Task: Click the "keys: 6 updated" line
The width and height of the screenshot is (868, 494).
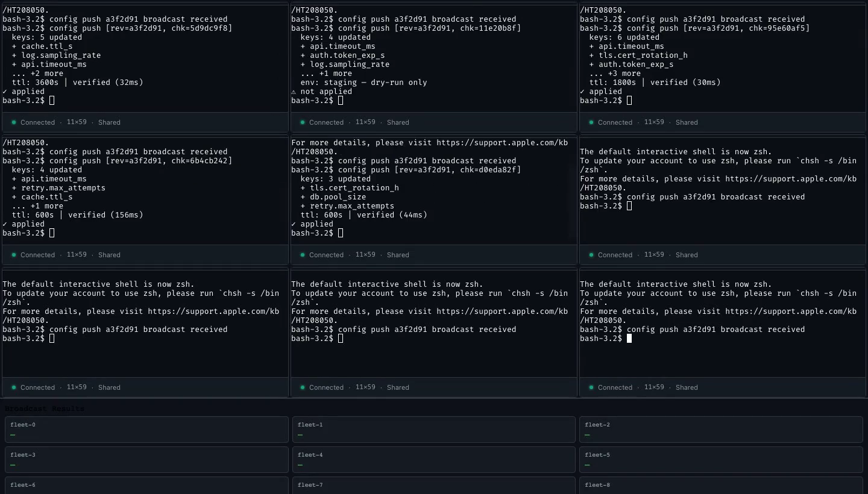Action: click(624, 37)
